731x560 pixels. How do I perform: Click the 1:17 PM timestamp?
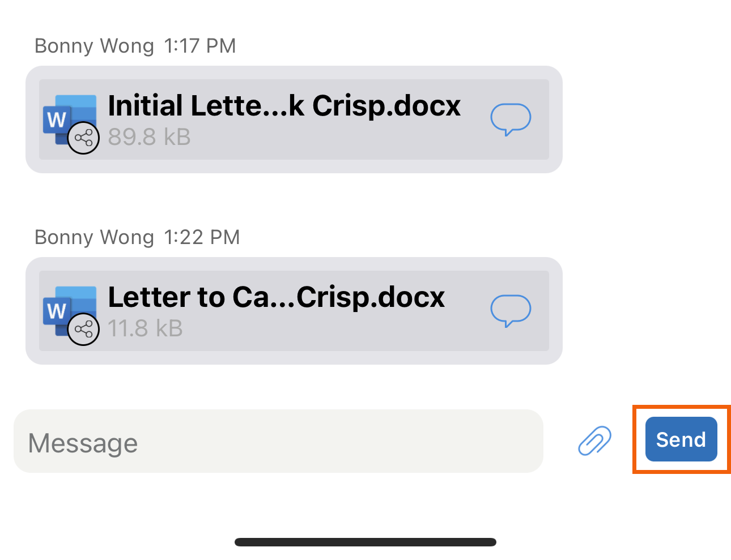click(x=199, y=46)
